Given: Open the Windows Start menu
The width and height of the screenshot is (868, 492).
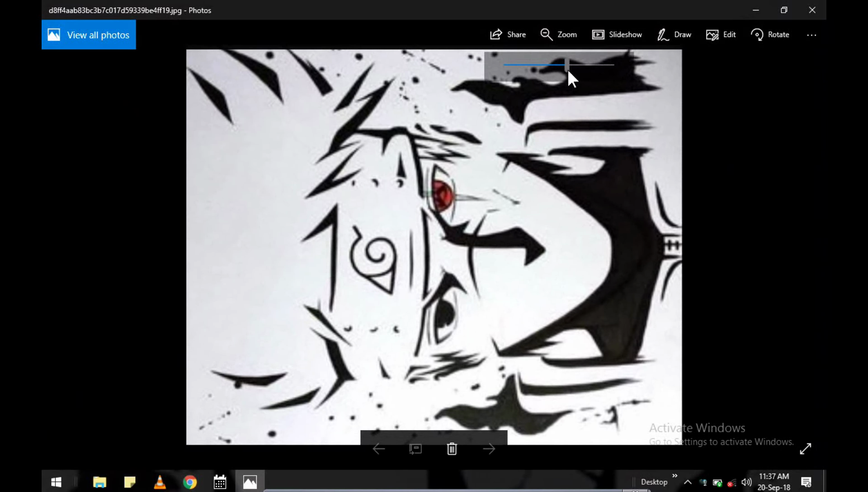Looking at the screenshot, I should click(56, 482).
